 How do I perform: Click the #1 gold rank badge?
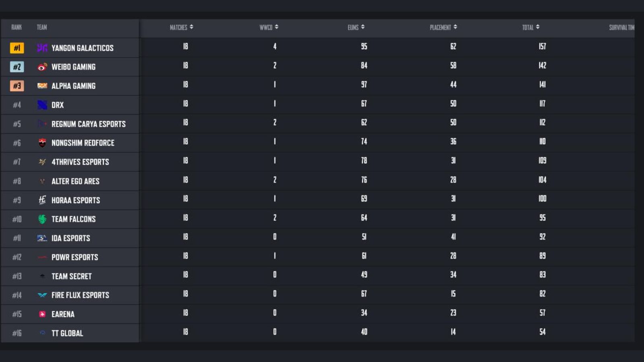(x=17, y=48)
